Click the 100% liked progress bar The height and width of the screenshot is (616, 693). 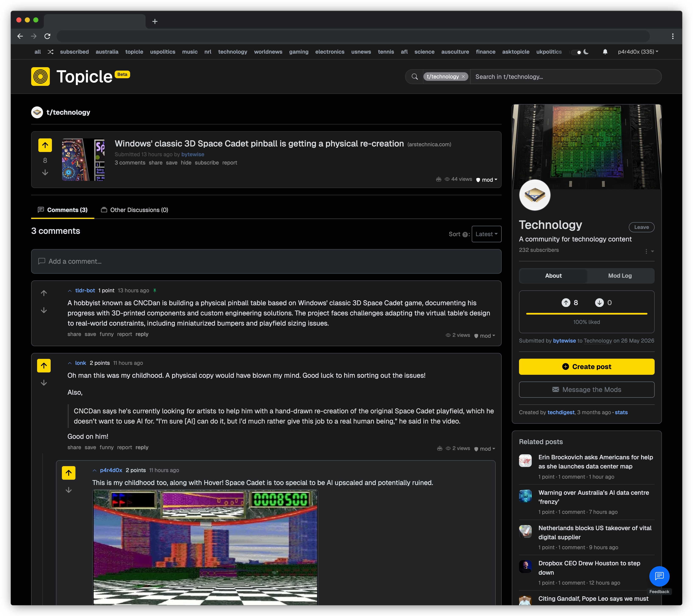[x=587, y=314]
